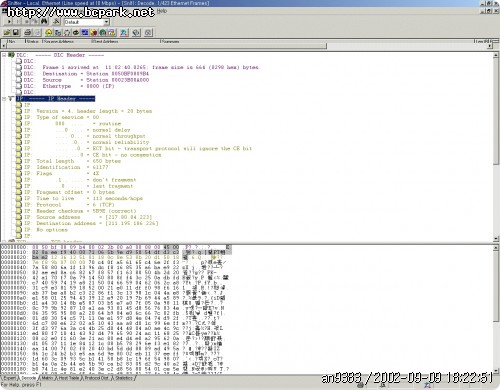Click the decode pane scroll up arrow
The width and height of the screenshot is (500, 390).
point(496,55)
